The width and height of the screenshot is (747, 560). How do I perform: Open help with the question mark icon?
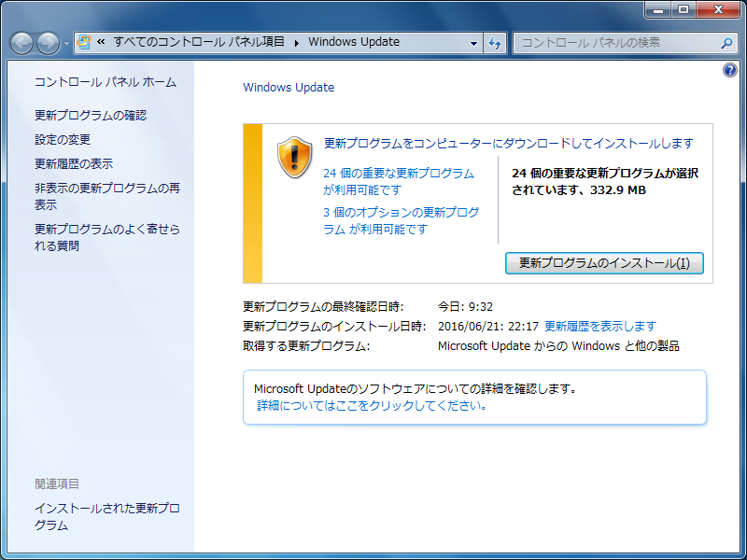point(730,71)
